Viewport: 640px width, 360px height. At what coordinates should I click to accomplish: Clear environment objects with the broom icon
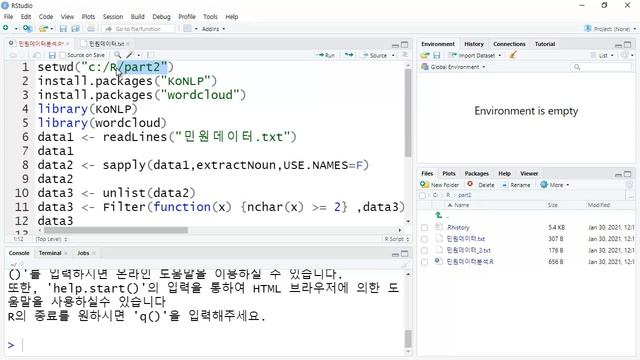point(513,55)
